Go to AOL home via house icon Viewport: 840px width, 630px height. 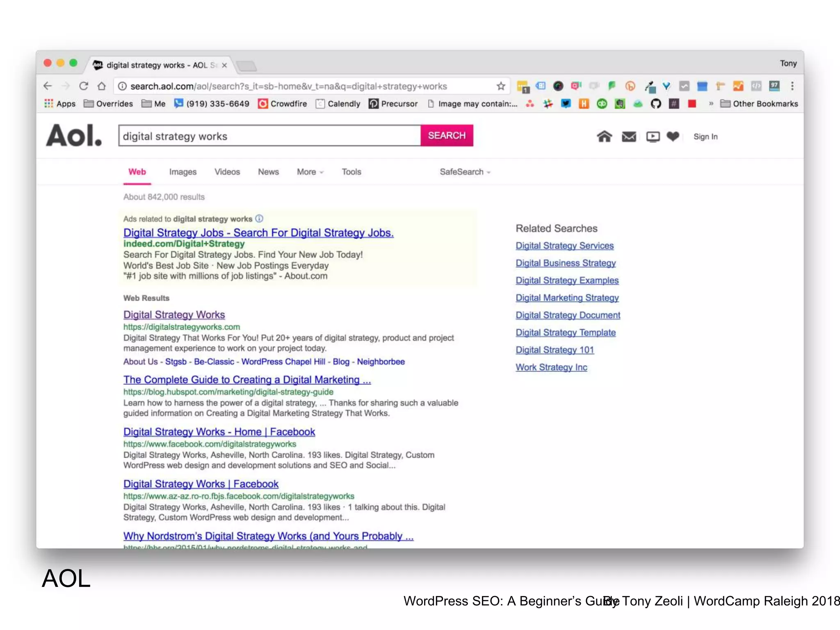tap(604, 136)
